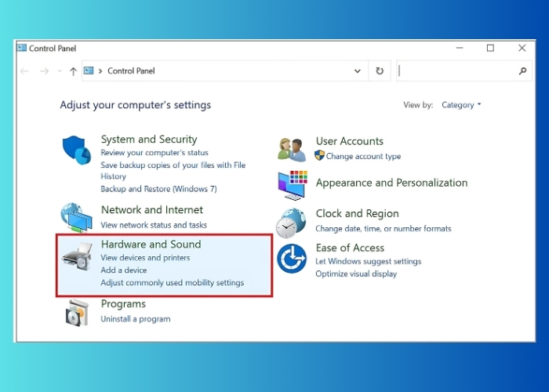Open the Programs disc box icon

pyautogui.click(x=77, y=312)
